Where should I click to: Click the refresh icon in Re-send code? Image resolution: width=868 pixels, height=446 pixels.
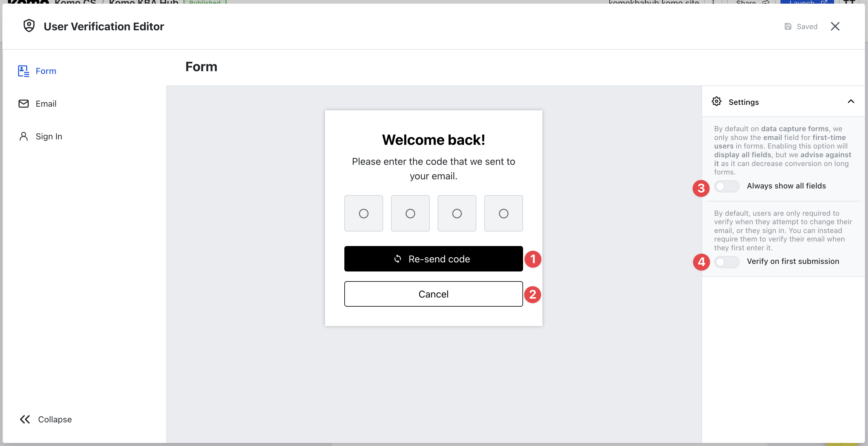coord(398,259)
